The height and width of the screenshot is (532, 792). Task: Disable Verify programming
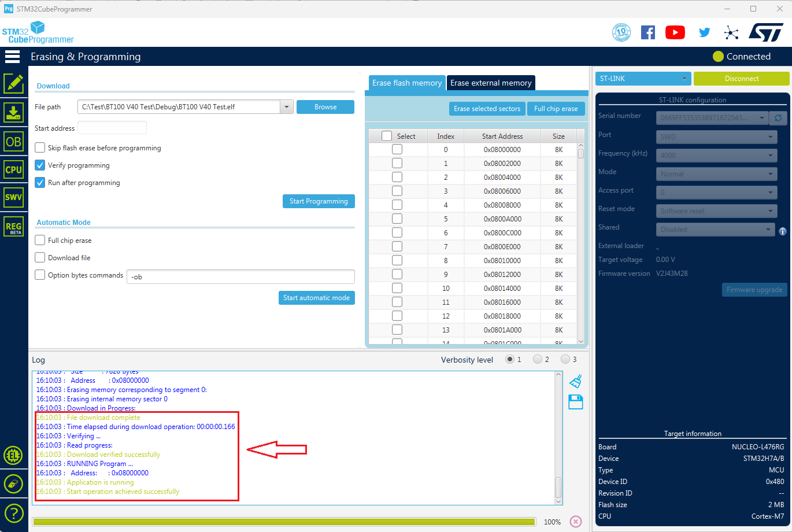(x=39, y=165)
